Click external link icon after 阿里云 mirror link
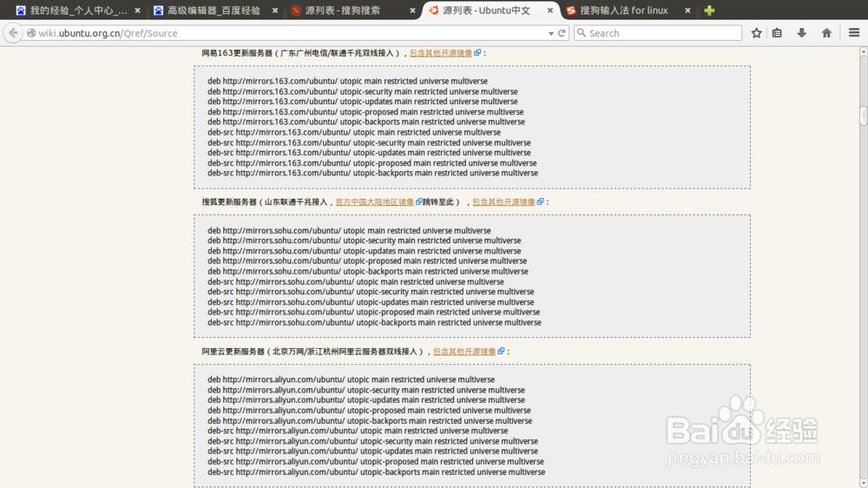This screenshot has width=868, height=488. click(501, 351)
